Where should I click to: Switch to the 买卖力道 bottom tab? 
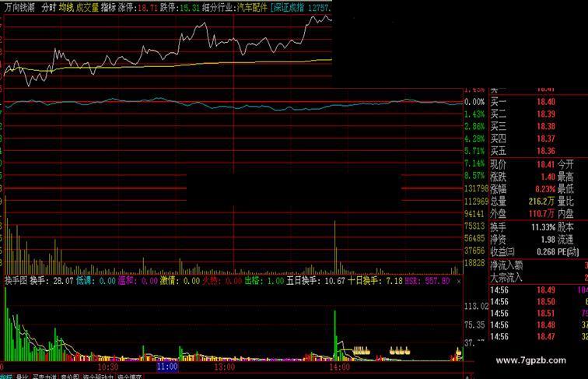coord(44,377)
